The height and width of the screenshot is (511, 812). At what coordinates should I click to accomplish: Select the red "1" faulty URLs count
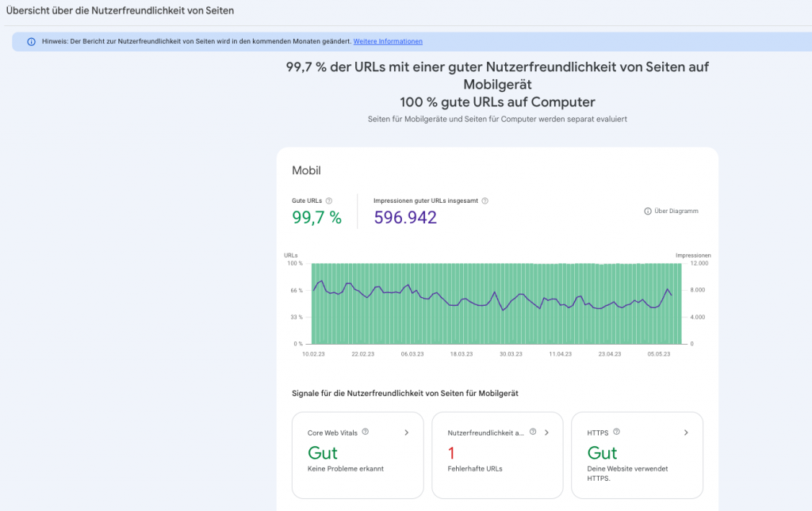tap(451, 453)
